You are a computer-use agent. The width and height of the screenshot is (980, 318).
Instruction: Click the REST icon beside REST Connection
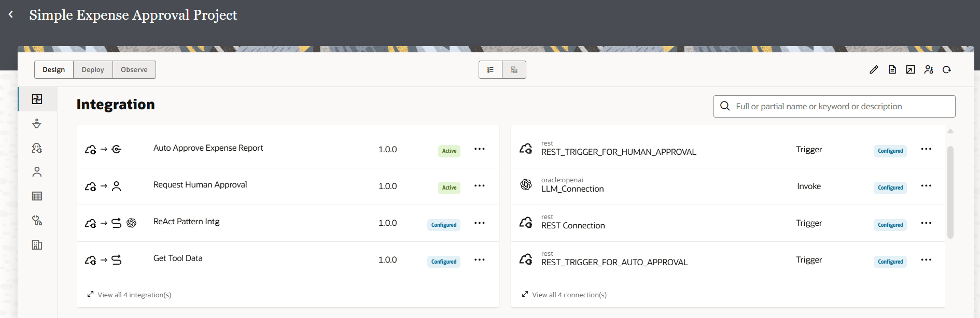tap(526, 223)
